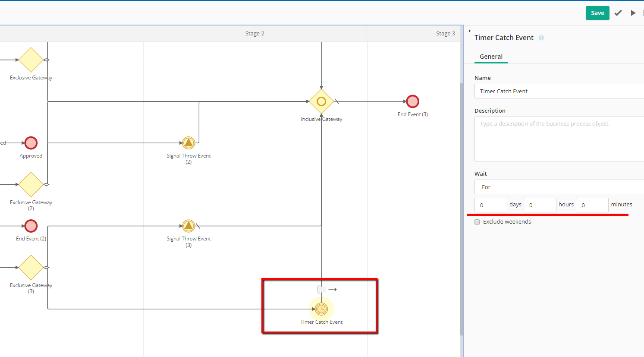Click the Name field containing Timer Catch Event
The height and width of the screenshot is (357, 644).
click(x=559, y=91)
